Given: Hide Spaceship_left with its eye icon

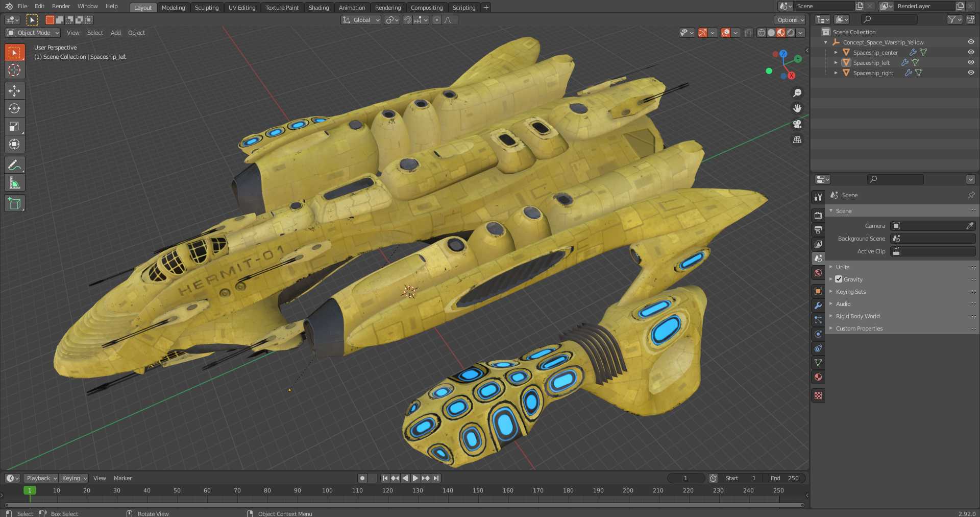Looking at the screenshot, I should (971, 62).
